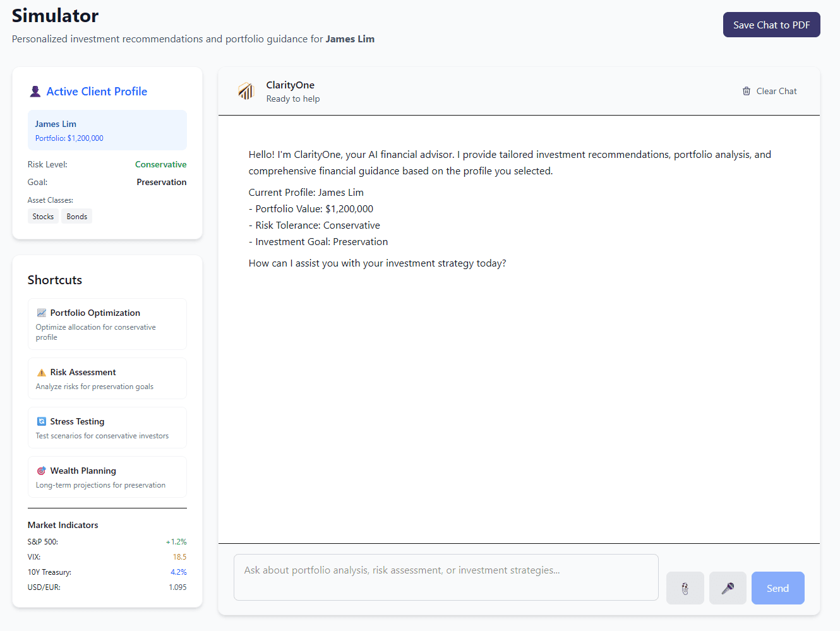Click the chat message input field
Image resolution: width=840 pixels, height=631 pixels.
coord(446,577)
